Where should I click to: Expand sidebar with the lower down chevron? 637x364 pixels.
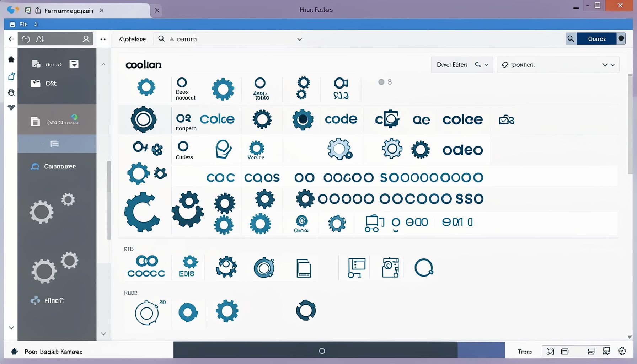tap(103, 334)
